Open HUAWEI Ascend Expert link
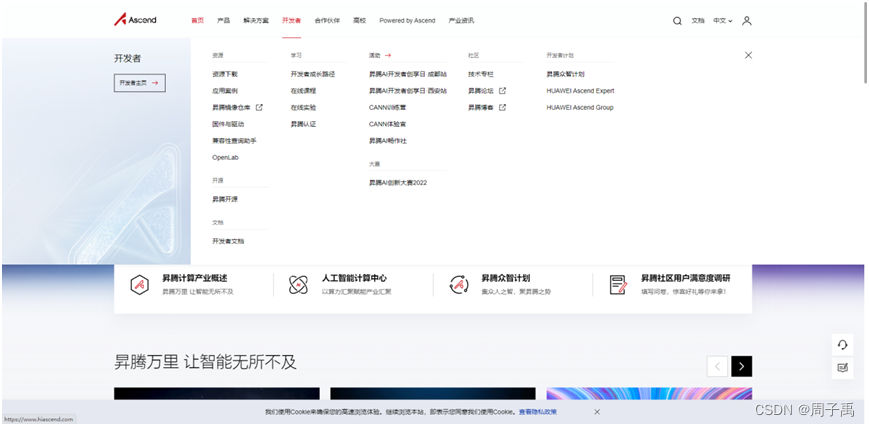The height and width of the screenshot is (426, 869). pyautogui.click(x=580, y=91)
